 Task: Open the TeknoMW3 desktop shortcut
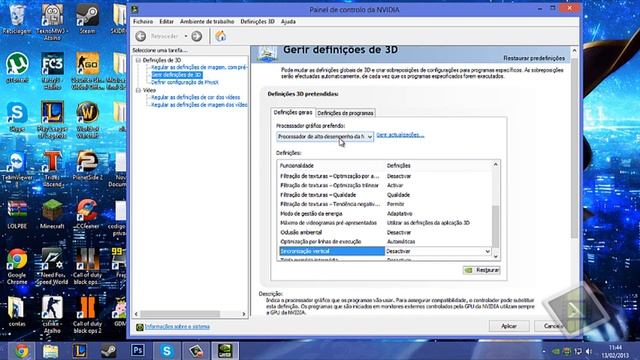[x=52, y=22]
